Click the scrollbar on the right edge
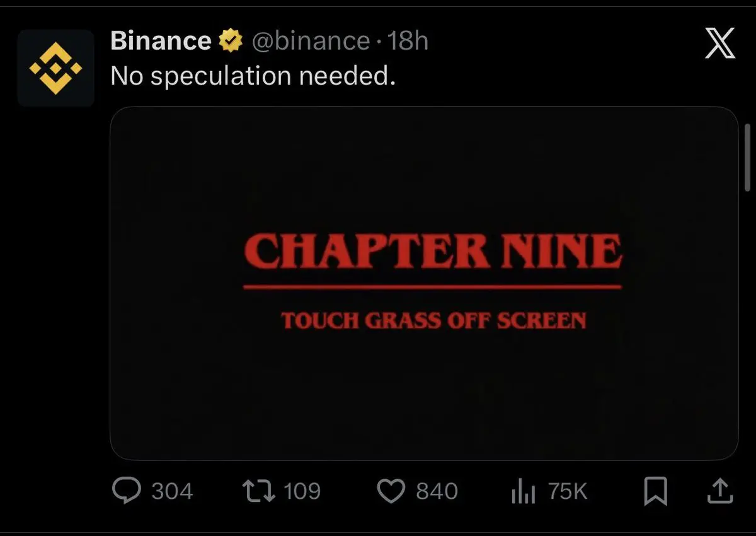This screenshot has height=536, width=756. (x=748, y=158)
